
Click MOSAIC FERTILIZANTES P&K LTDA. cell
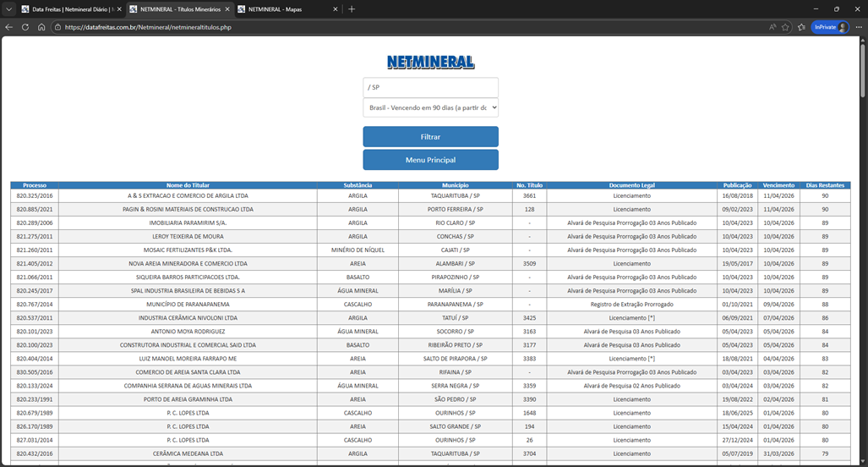[x=188, y=250]
